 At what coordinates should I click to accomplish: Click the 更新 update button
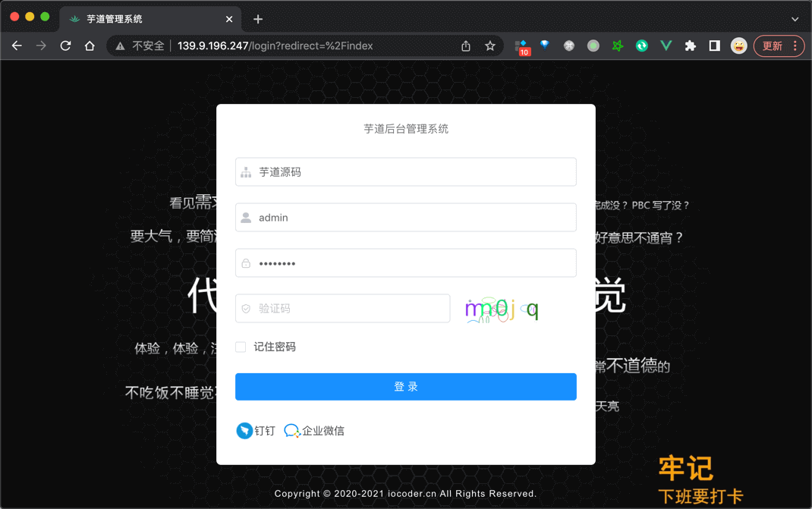[x=773, y=46]
